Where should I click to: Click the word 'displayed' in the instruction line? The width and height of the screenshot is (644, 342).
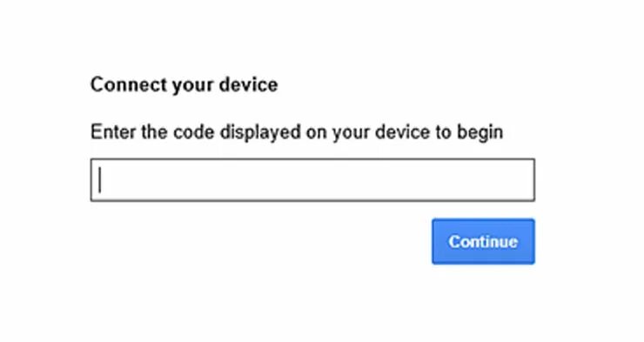tap(260, 132)
